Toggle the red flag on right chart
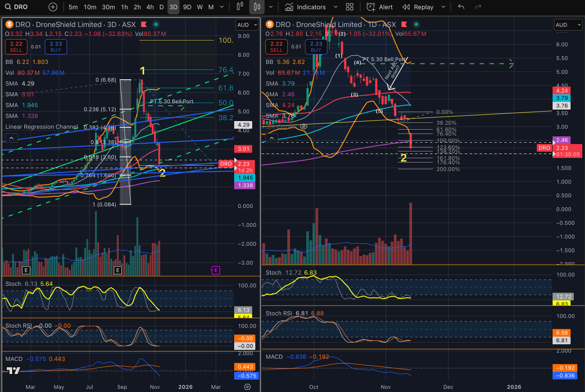 (x=404, y=25)
